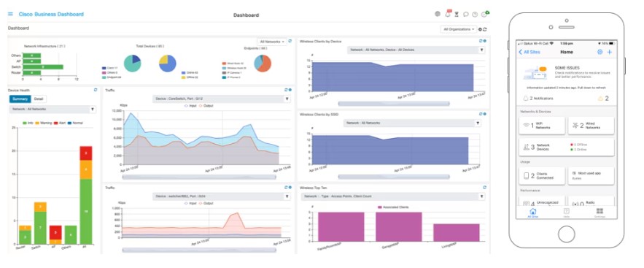Toggle the Associated Clients legend in Wireless Top Ten
Viewport: 644px width, 268px height.
click(392, 207)
